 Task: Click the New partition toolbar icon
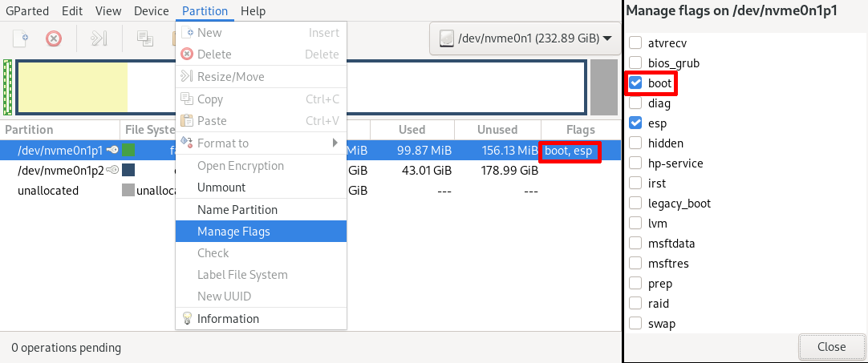tap(19, 38)
